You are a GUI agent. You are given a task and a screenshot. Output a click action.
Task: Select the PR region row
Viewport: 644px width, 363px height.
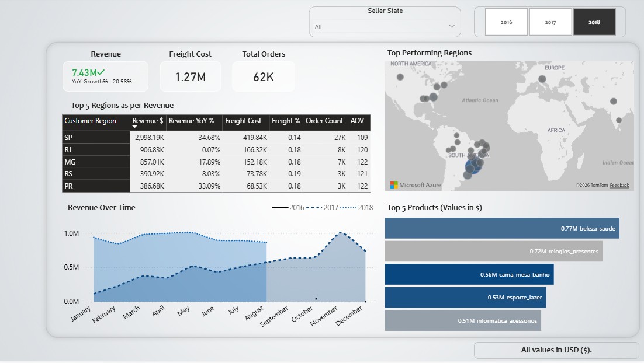(x=216, y=186)
